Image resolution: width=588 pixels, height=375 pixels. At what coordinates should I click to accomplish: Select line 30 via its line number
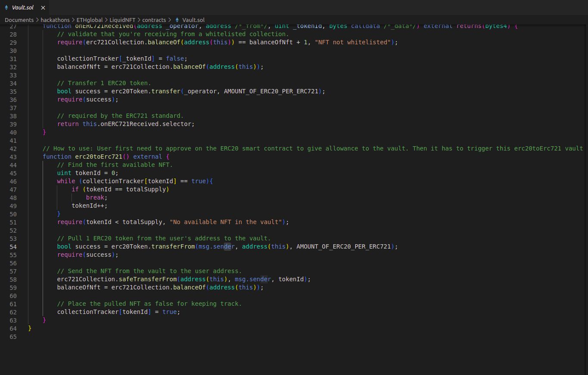pos(13,50)
